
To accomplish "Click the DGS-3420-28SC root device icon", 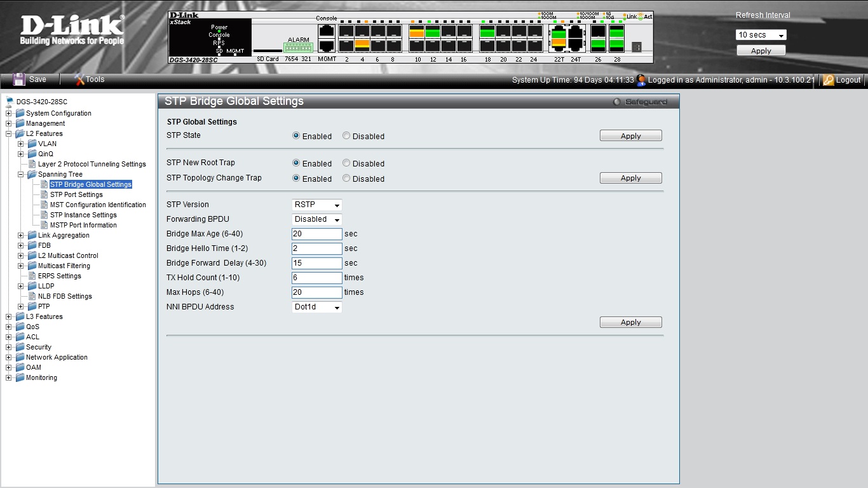I will pos(10,102).
